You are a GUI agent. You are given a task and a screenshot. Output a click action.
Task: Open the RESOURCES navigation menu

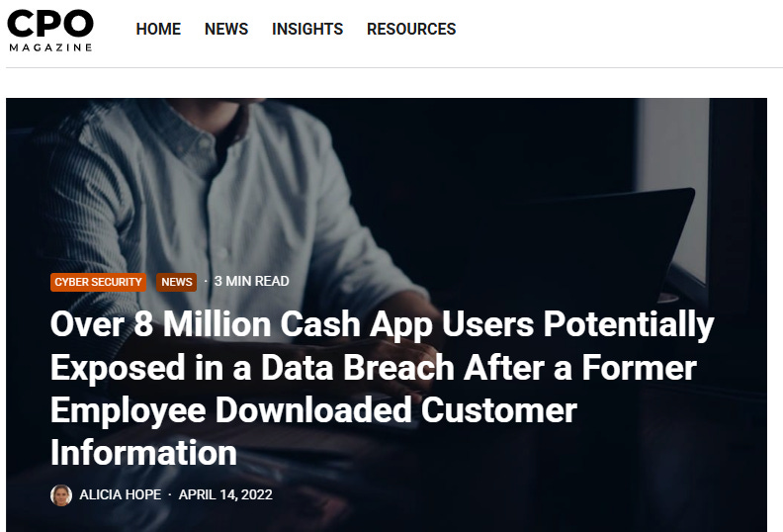coord(411,29)
